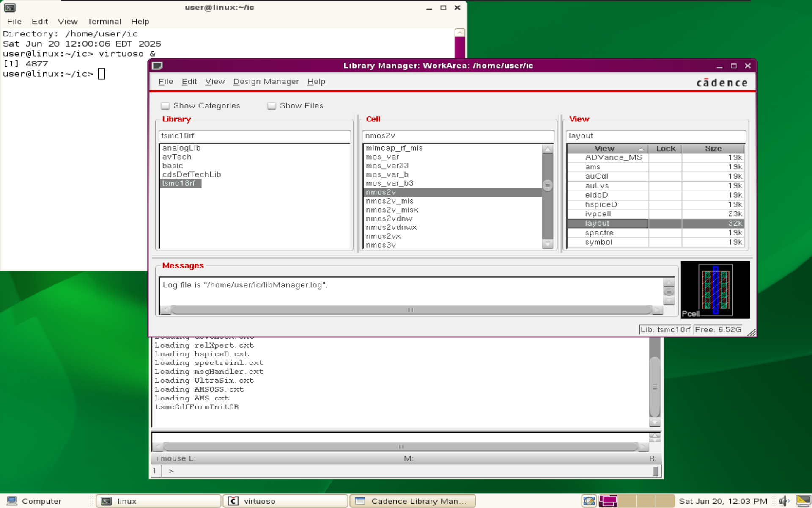Screen dimensions: 812x508
Task: Click the virtuoso log vertical scrollbar thumb
Action: [x=655, y=387]
